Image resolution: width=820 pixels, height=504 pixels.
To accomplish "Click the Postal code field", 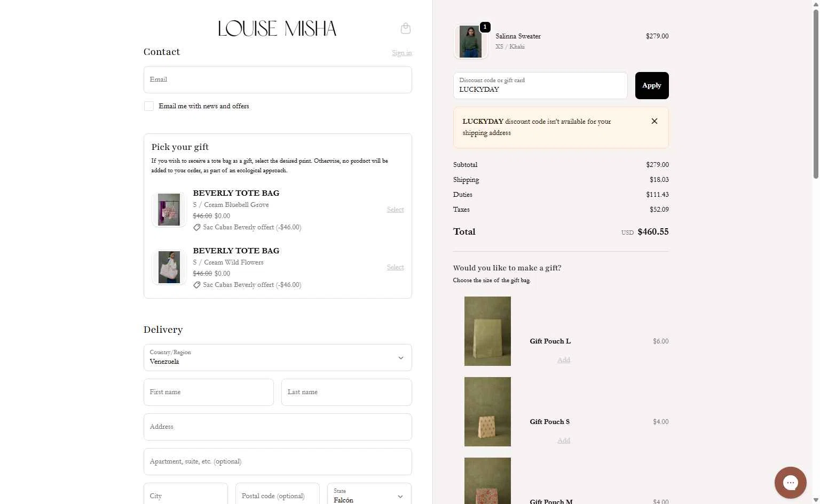I will coord(278,494).
